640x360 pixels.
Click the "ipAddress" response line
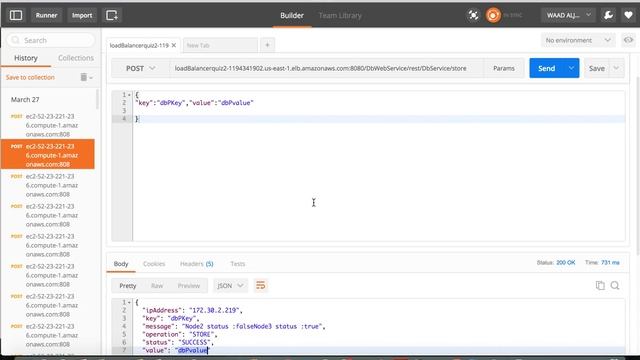tap(193, 310)
